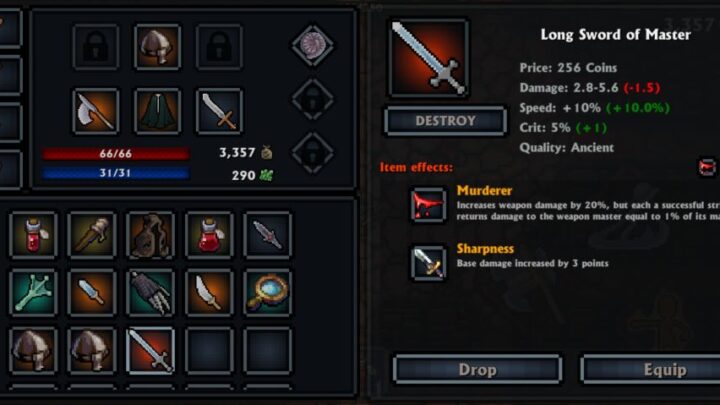Choose the wooden club in inventory
The image size is (720, 405).
(92, 235)
